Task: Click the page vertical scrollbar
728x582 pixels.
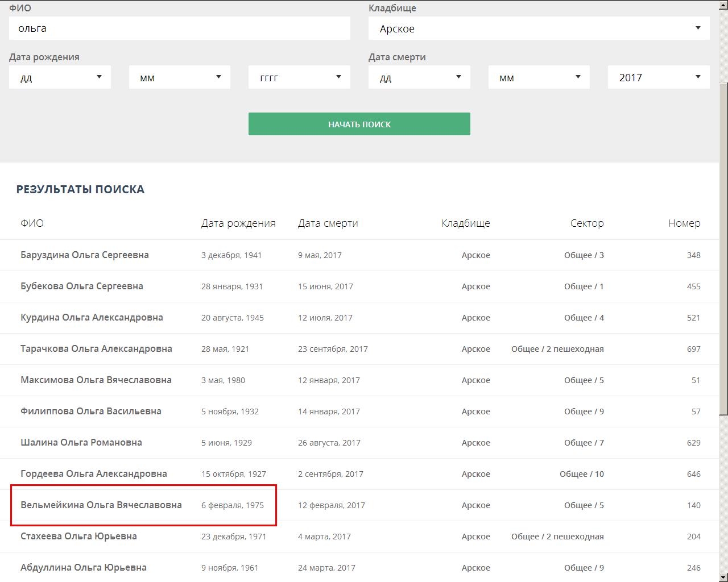Action: click(723, 250)
